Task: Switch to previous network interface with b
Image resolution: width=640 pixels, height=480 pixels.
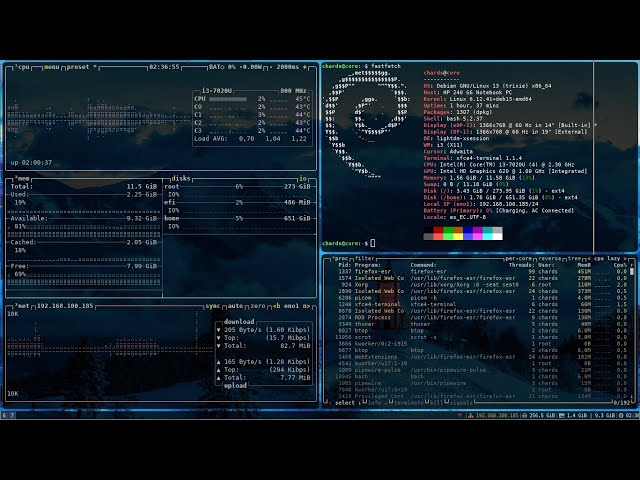Action: click(x=276, y=306)
